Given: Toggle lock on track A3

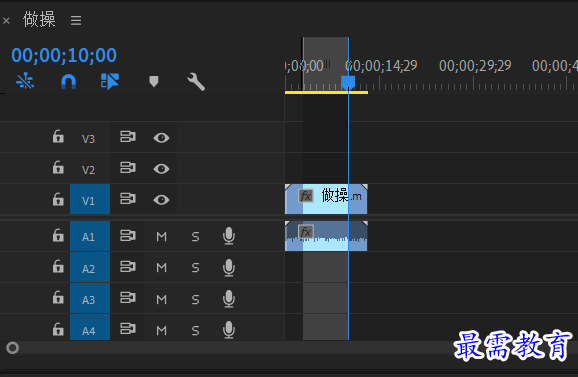Looking at the screenshot, I should coord(58,297).
